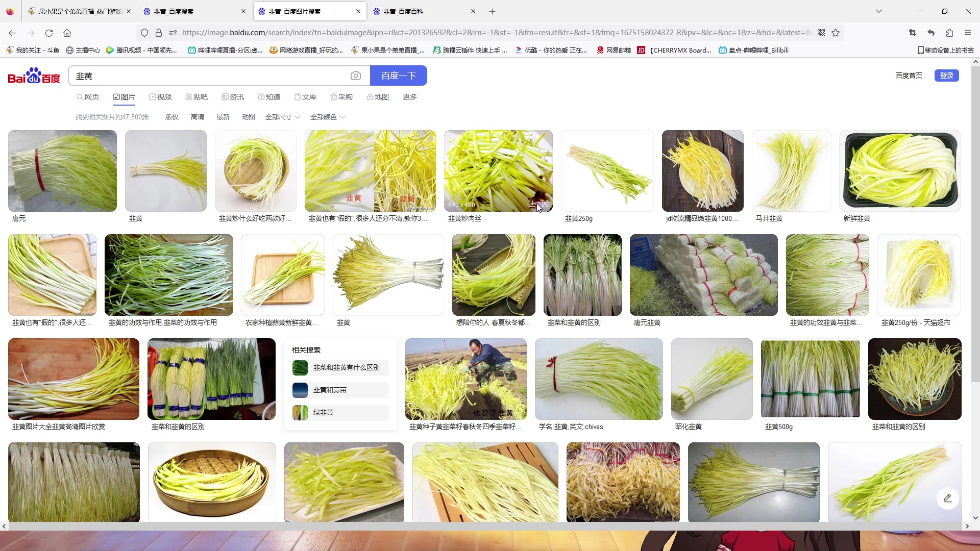Viewport: 980px width, 551px height.
Task: Toggle the 版权 filter
Action: click(172, 117)
